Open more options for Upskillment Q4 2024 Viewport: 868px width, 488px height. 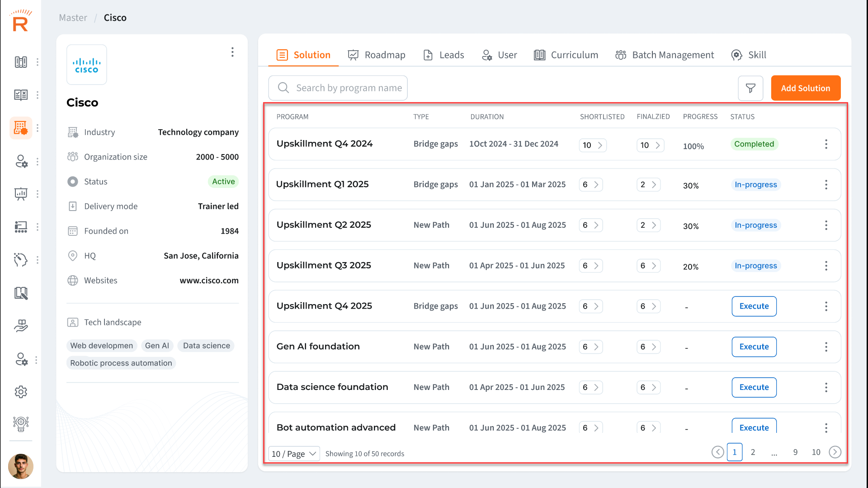826,144
